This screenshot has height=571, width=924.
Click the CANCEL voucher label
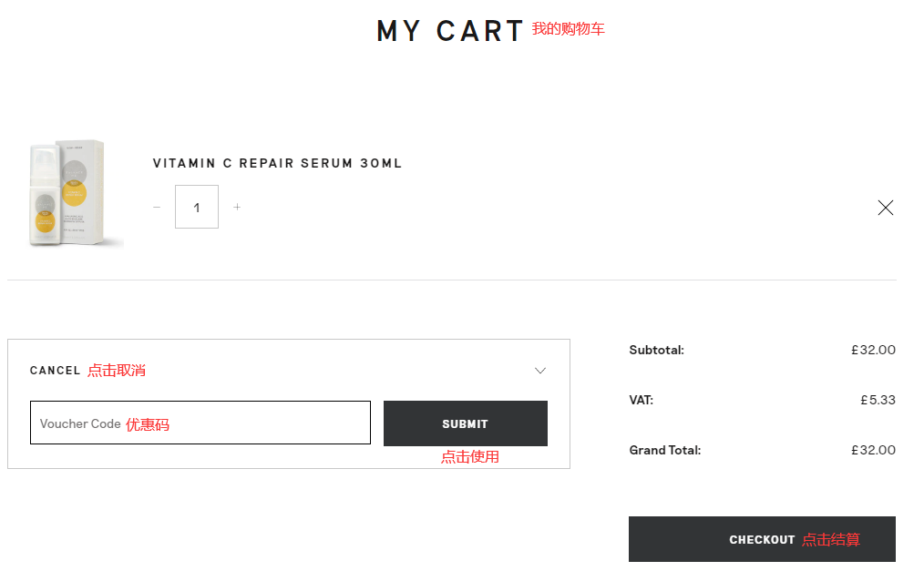tap(55, 371)
